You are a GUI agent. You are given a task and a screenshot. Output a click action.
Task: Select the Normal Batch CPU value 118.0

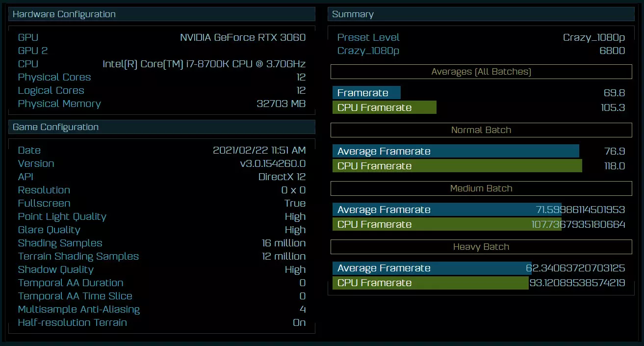[615, 166]
